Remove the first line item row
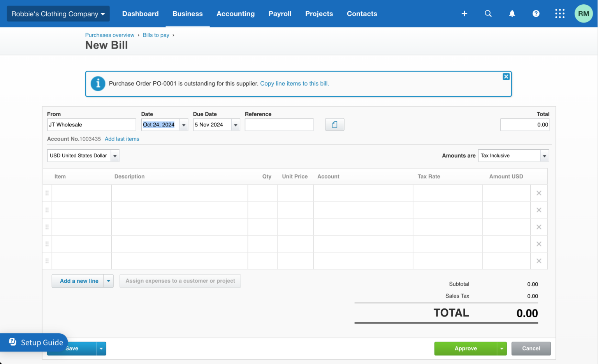 [539, 193]
